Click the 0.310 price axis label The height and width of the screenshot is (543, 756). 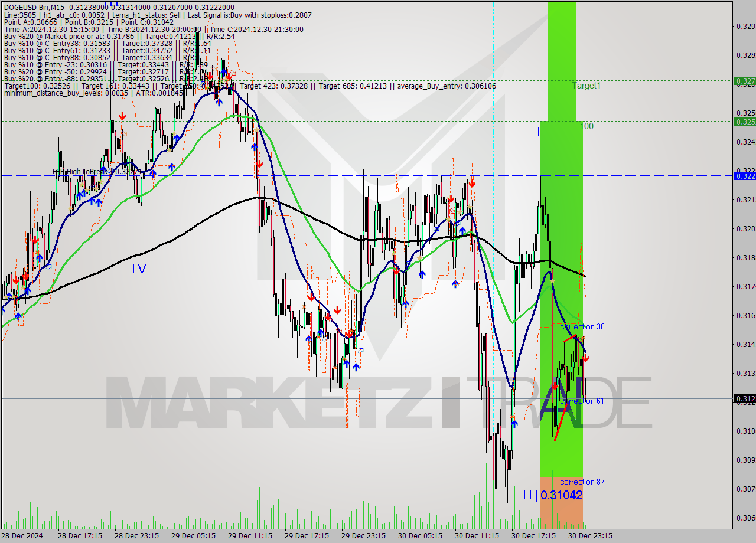point(746,431)
